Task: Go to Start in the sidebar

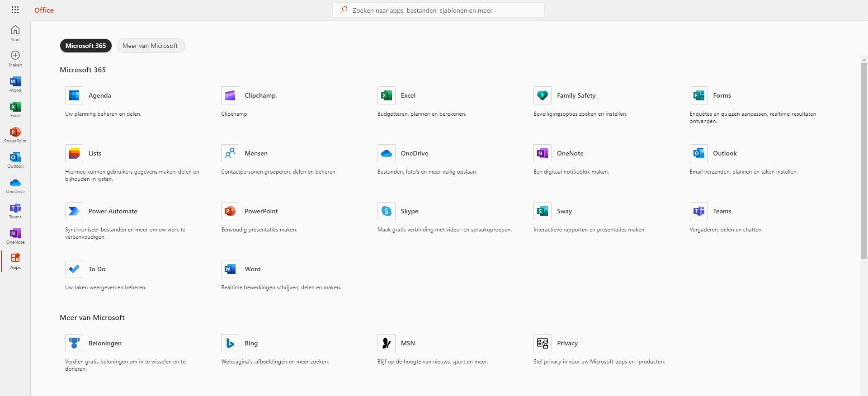Action: tap(15, 33)
